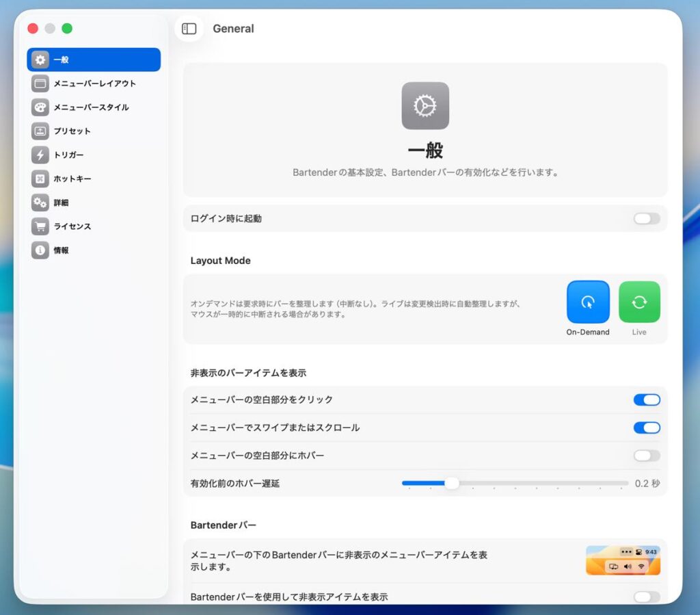Click the gears icon for 詳細
Screen dimensions: 700x615
[x=40, y=202]
